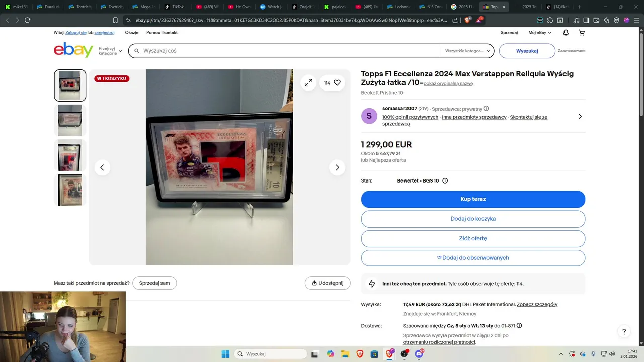Screen dimensions: 644x362
Task: Reload the page in the browser
Action: [x=27, y=20]
